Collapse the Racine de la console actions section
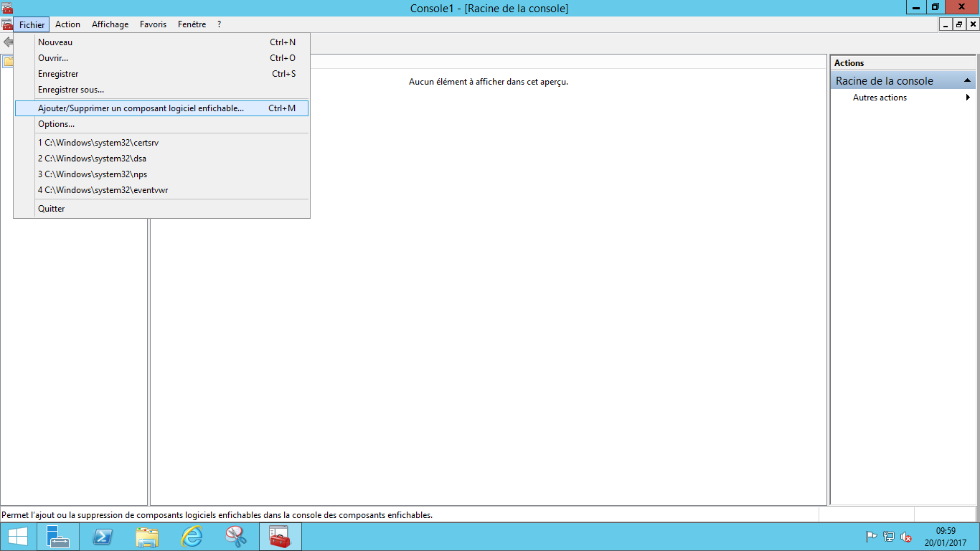 [967, 80]
